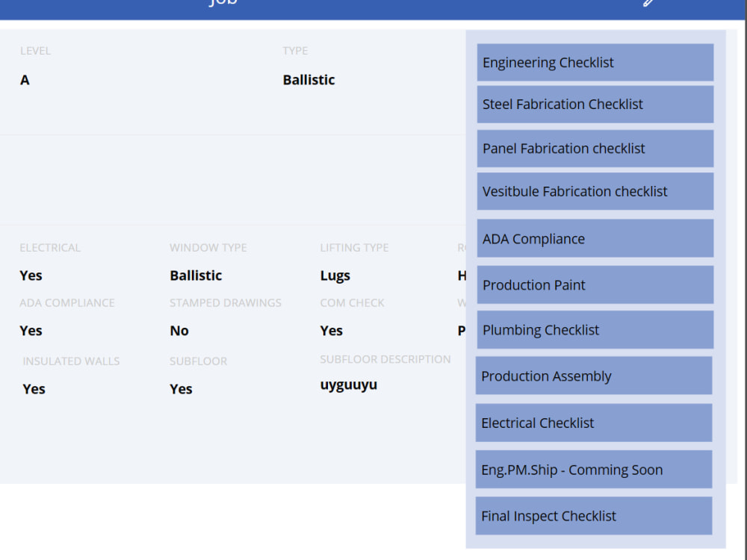Viewport: 747px width, 560px height.
Task: Open the Engineering Checklist
Action: [595, 63]
